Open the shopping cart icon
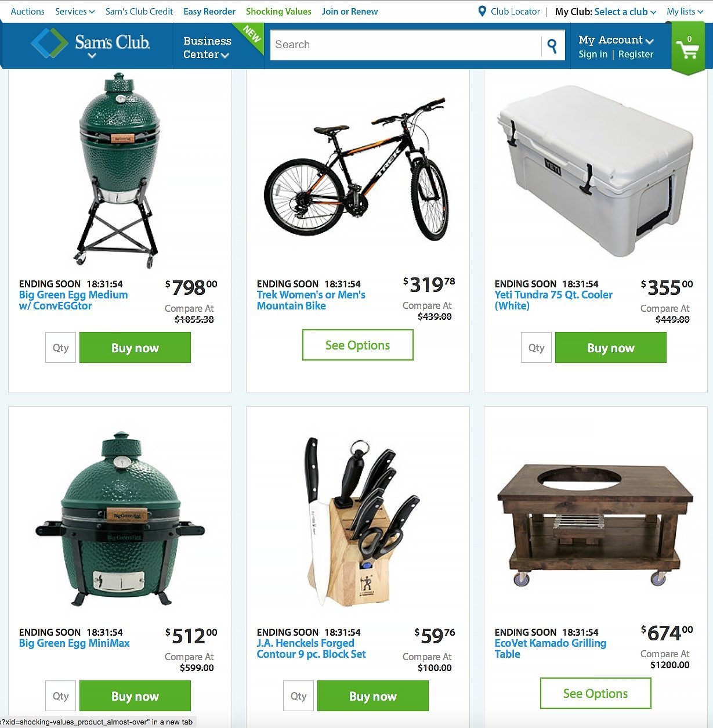 (x=688, y=50)
